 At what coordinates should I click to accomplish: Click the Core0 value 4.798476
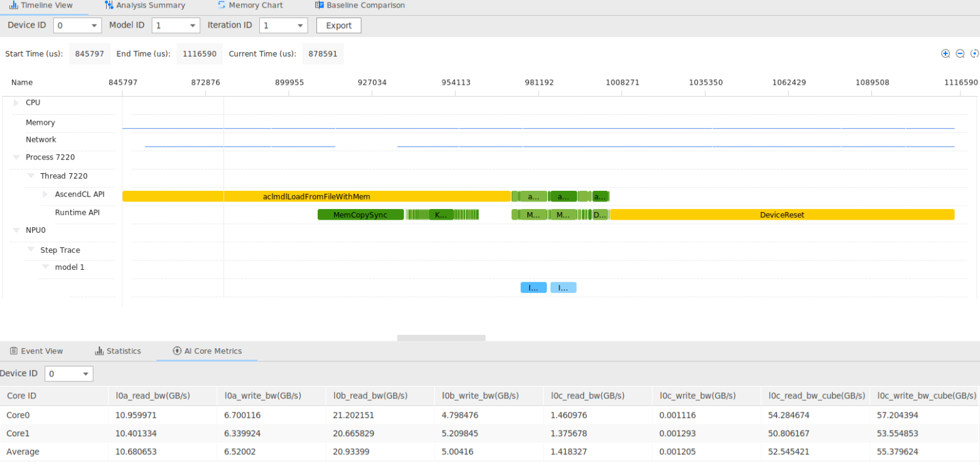click(461, 415)
